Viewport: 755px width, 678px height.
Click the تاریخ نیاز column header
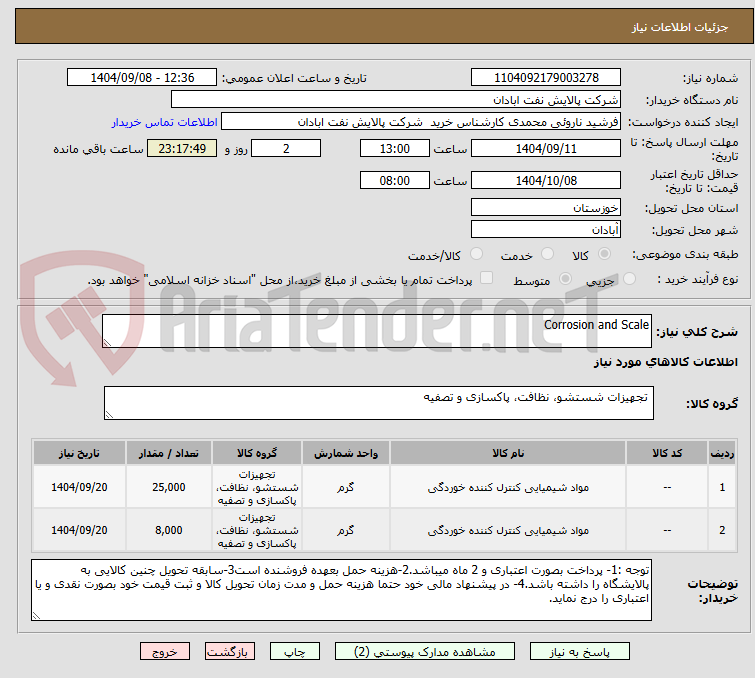click(x=79, y=453)
